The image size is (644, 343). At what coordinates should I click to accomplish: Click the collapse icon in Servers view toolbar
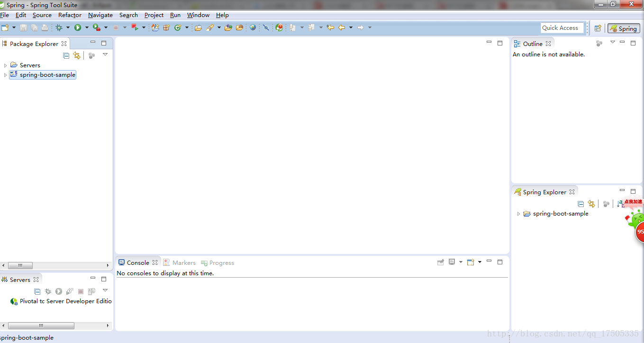[x=37, y=291]
